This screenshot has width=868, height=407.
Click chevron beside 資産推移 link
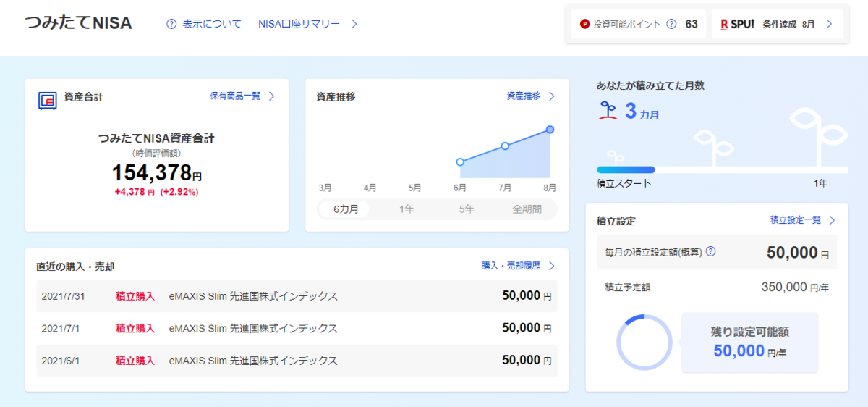(551, 96)
